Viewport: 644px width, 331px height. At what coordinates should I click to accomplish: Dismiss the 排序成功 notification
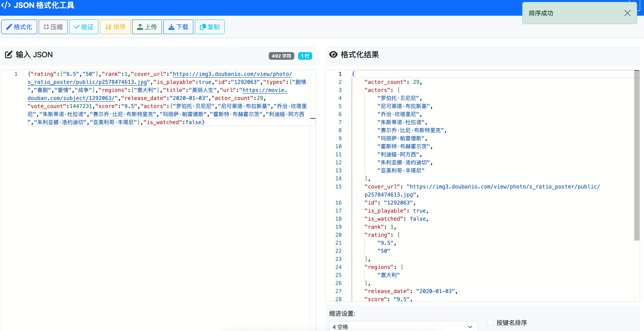tap(628, 13)
